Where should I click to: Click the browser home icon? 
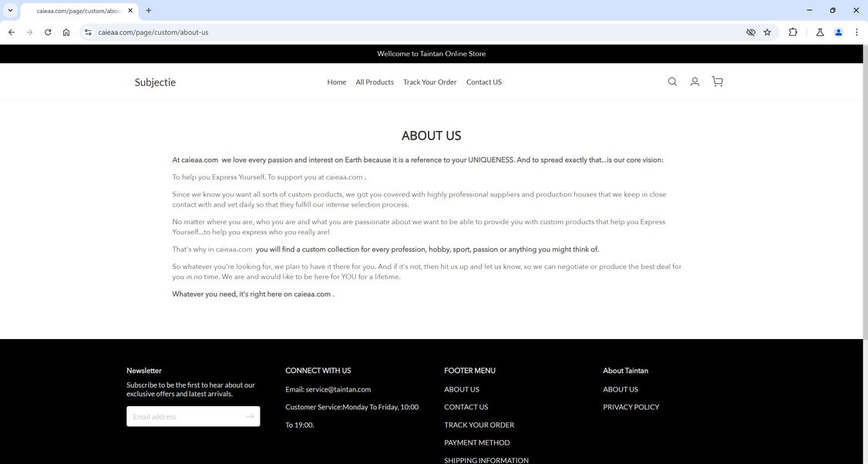click(x=66, y=32)
